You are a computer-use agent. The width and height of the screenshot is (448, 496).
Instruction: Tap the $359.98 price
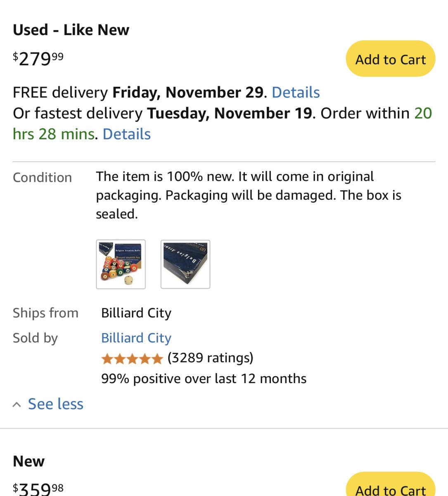click(x=38, y=489)
